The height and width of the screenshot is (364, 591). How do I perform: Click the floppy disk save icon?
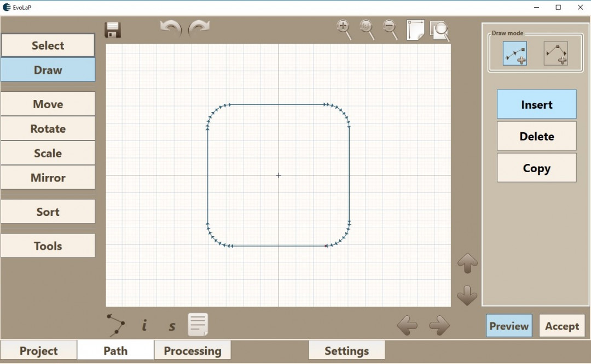[x=113, y=30]
